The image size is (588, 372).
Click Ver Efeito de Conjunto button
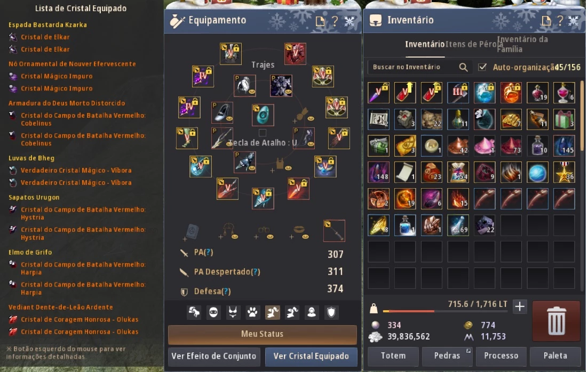tap(214, 356)
